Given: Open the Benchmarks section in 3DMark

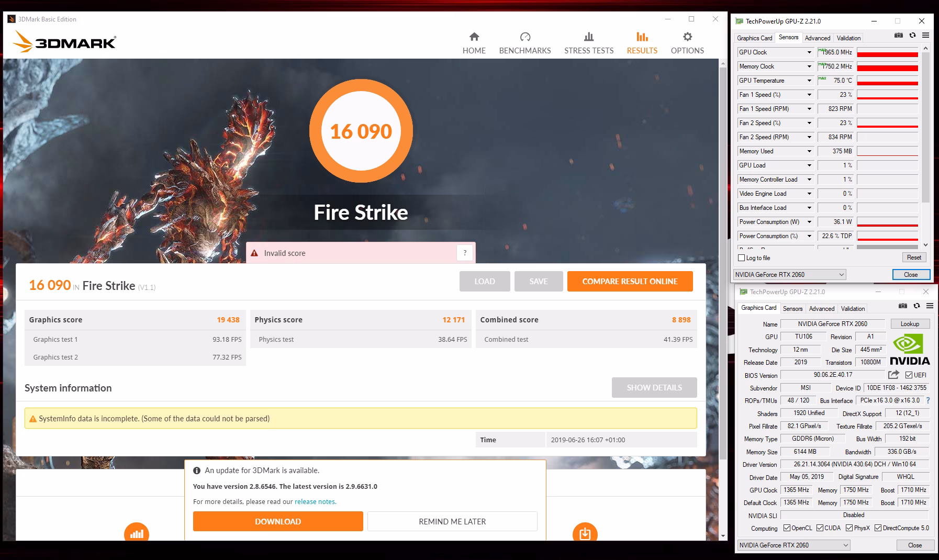Looking at the screenshot, I should pos(525,43).
